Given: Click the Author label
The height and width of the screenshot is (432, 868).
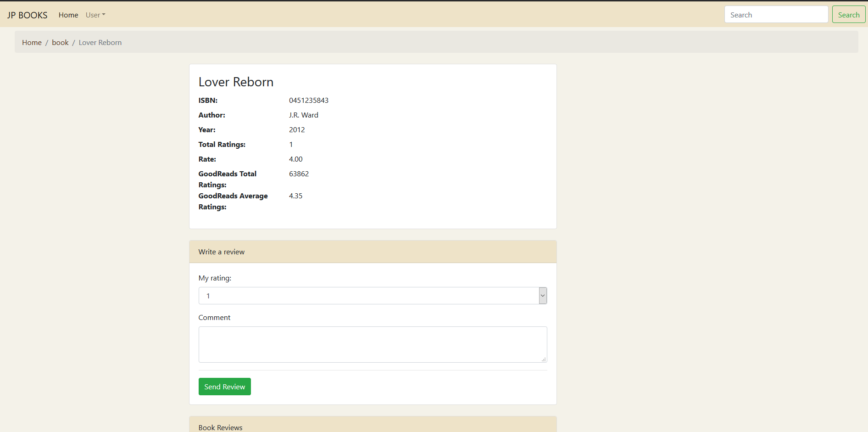Looking at the screenshot, I should [212, 115].
